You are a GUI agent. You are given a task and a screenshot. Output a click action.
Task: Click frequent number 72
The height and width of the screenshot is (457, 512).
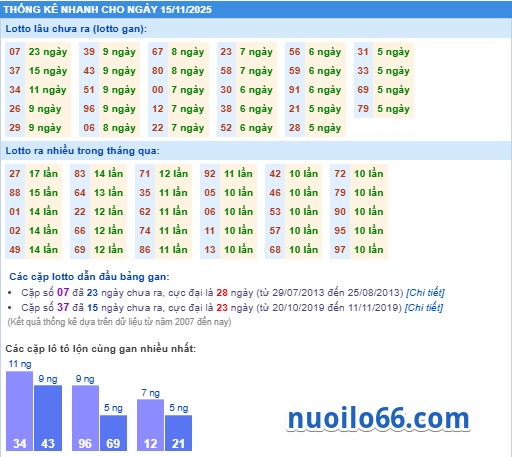[340, 174]
